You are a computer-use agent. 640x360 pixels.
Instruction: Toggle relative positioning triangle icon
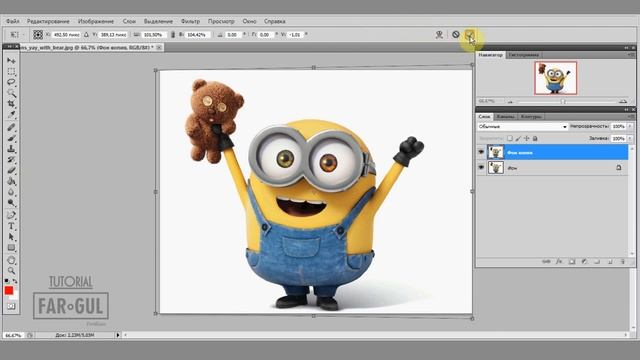click(x=86, y=35)
